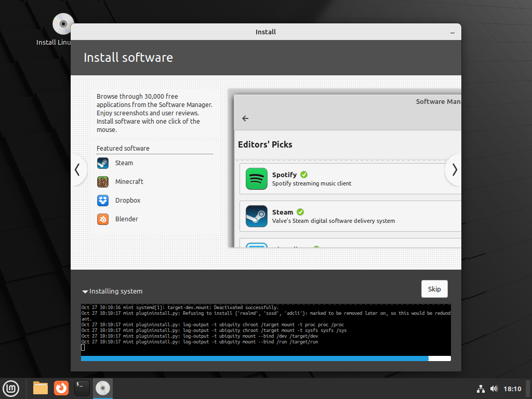Launch the Files manager from the panel

(x=41, y=388)
